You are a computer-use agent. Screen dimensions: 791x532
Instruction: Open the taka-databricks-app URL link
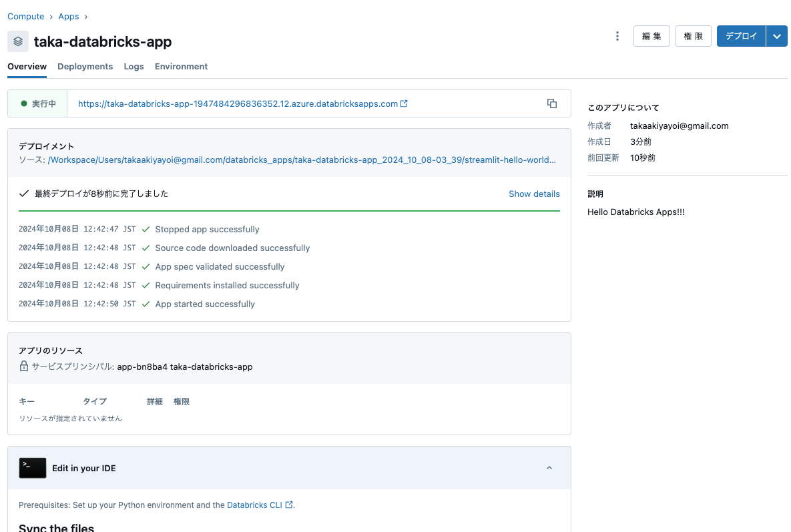click(238, 103)
